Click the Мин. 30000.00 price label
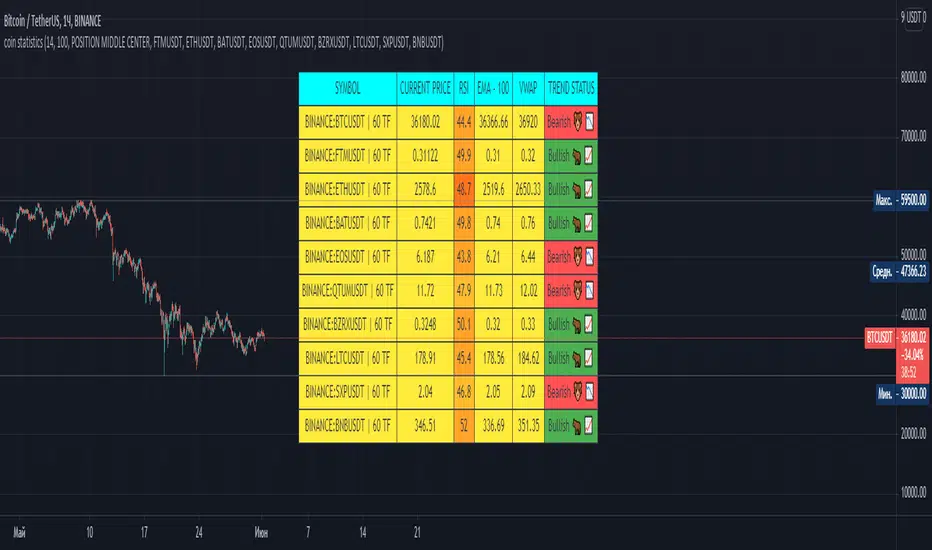This screenshot has height=550, width=932. [x=902, y=394]
